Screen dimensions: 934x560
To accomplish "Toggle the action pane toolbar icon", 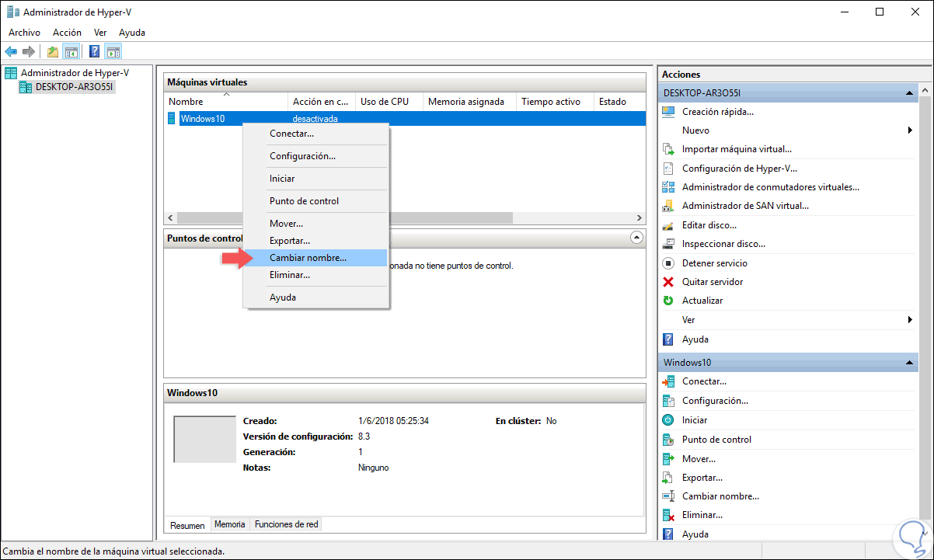I will click(113, 51).
